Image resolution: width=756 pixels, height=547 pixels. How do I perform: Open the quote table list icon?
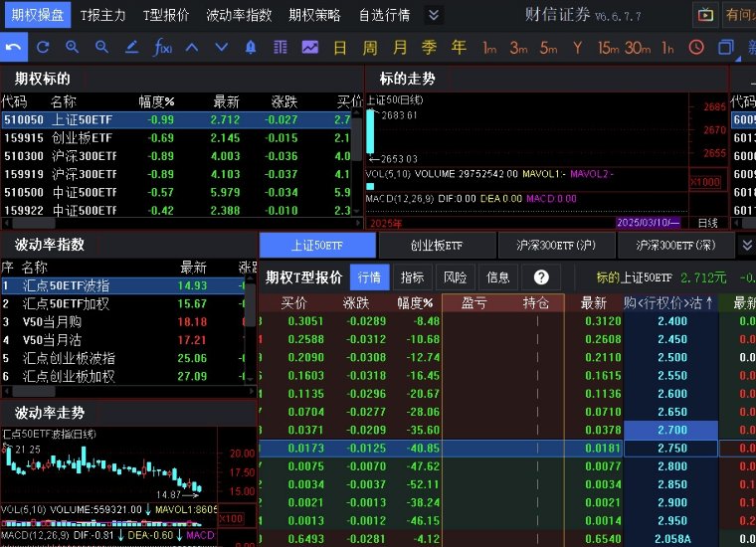click(x=281, y=47)
